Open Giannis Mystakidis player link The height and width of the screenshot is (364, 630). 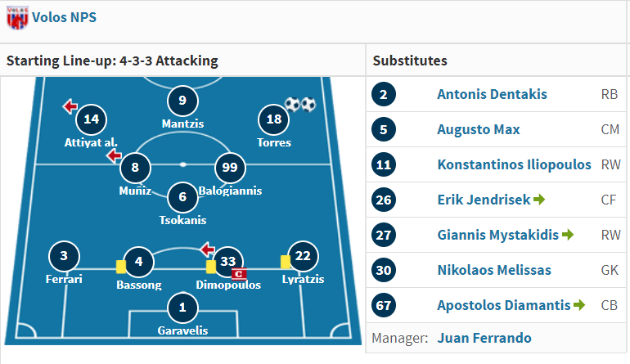[x=497, y=235]
